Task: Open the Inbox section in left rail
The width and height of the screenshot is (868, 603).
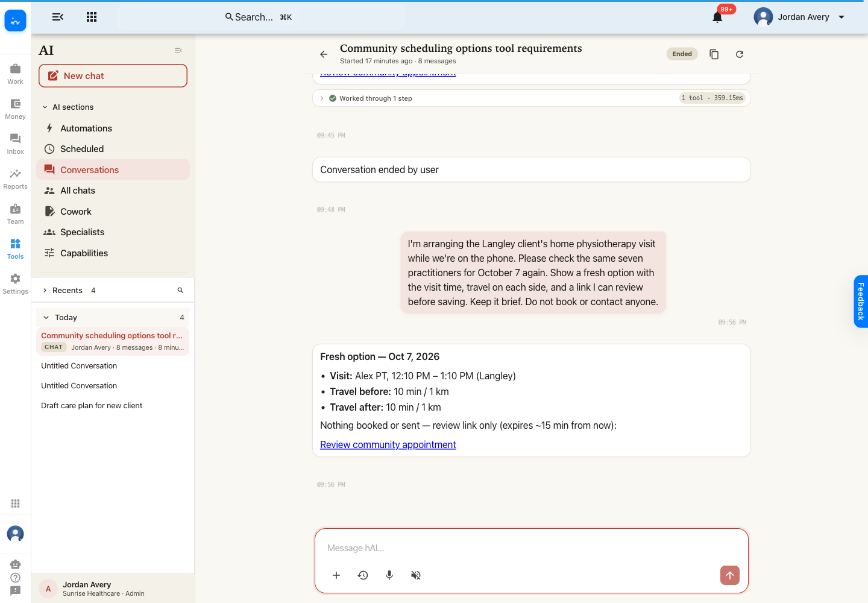Action: point(15,144)
